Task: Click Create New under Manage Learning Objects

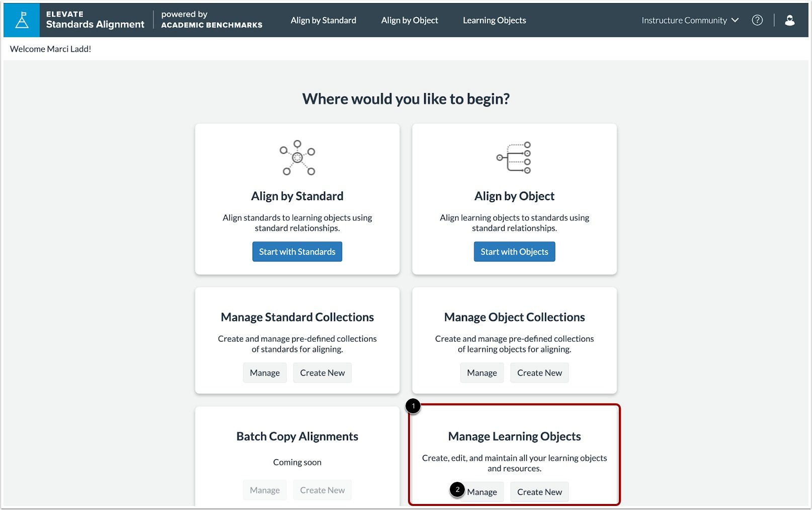Action: tap(539, 492)
